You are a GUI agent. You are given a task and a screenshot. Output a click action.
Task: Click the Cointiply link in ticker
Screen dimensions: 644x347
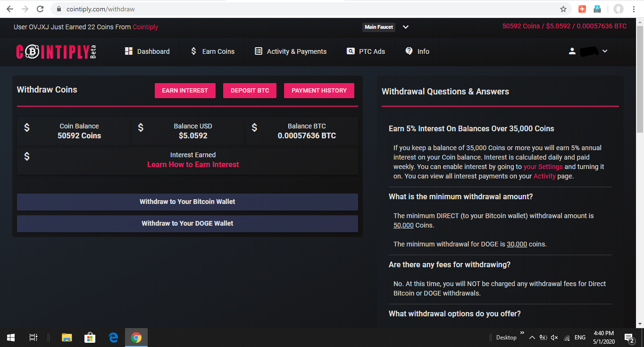tap(145, 27)
